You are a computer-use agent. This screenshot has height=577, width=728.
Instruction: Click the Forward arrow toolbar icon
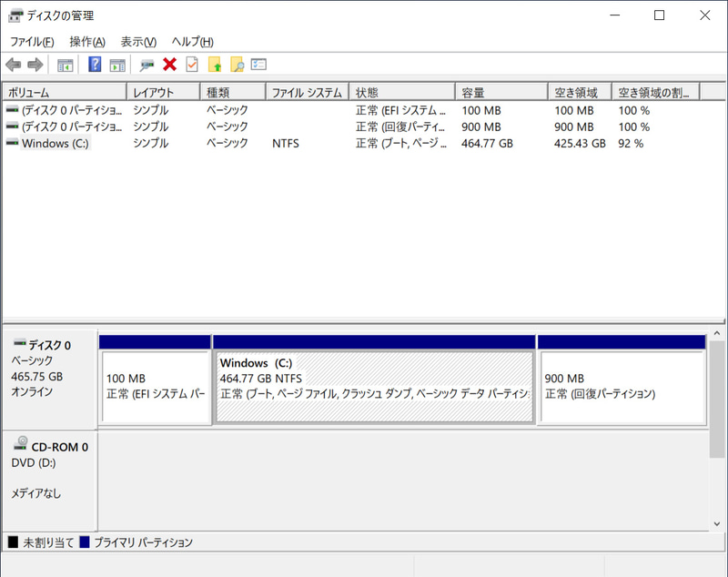(x=35, y=65)
